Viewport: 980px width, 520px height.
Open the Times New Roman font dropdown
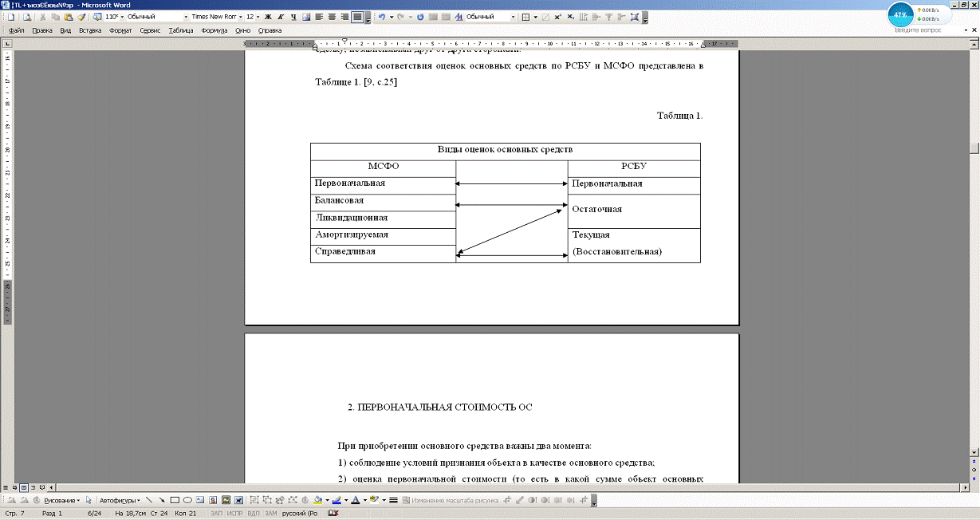point(239,16)
